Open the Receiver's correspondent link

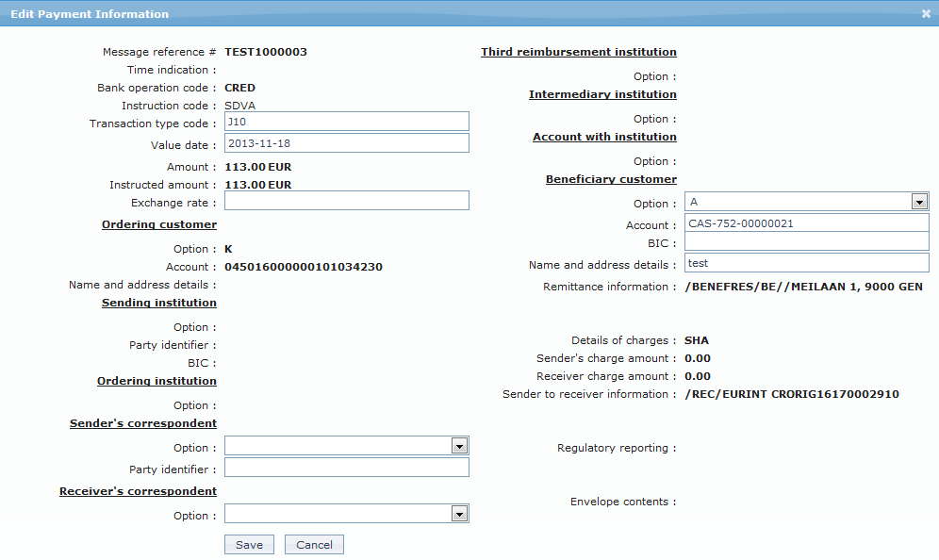coord(138,490)
